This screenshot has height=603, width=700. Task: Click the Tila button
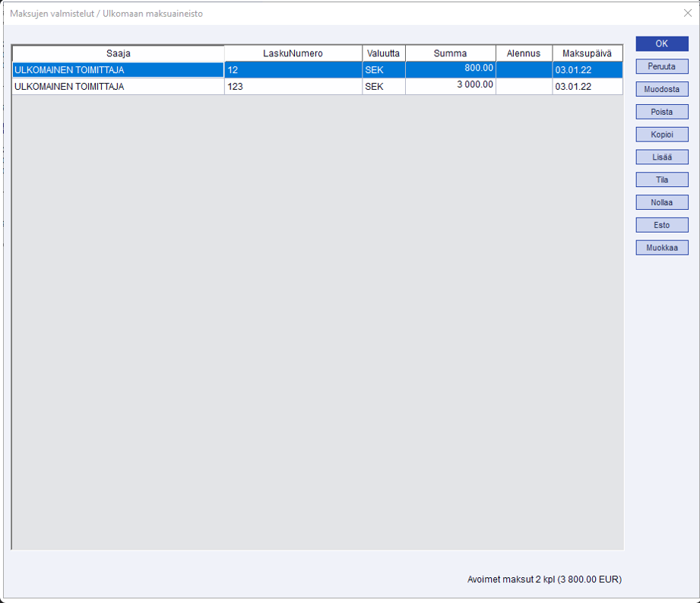point(661,180)
